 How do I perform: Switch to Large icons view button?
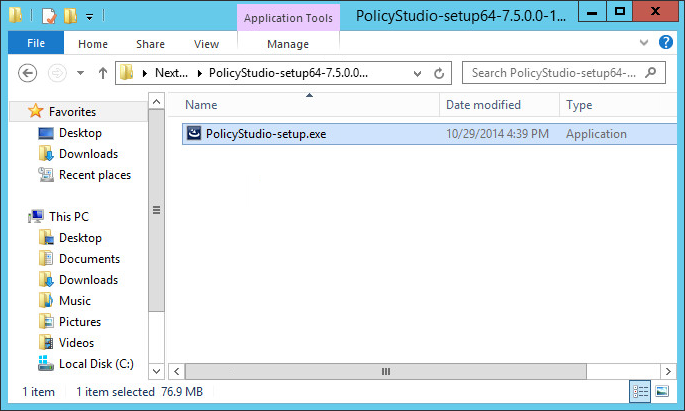coord(662,391)
